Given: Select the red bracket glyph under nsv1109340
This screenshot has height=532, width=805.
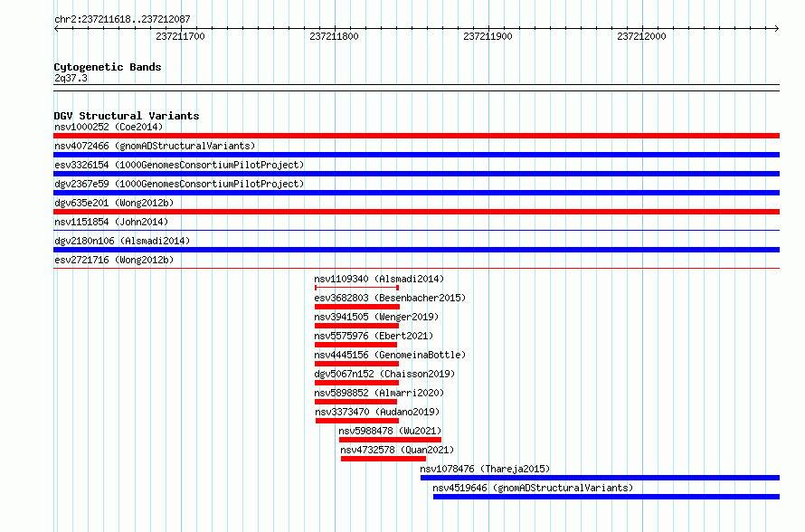Looking at the screenshot, I should (x=356, y=288).
